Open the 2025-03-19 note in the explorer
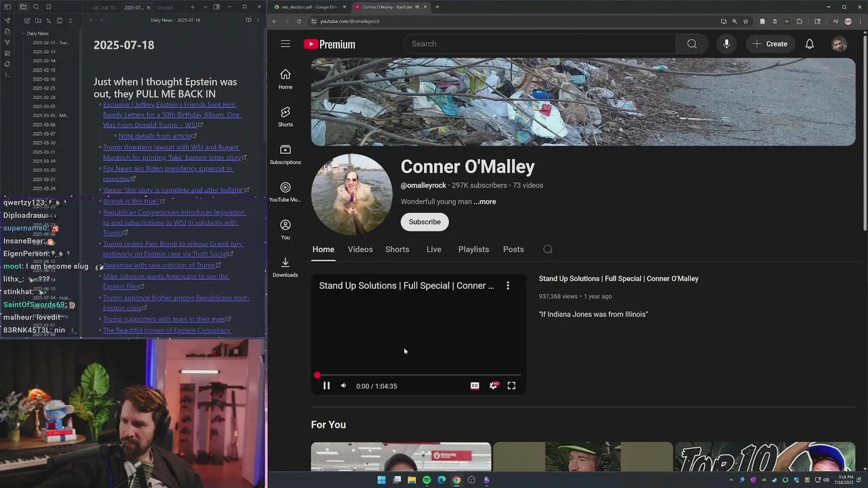The height and width of the screenshot is (488, 868). click(44, 161)
